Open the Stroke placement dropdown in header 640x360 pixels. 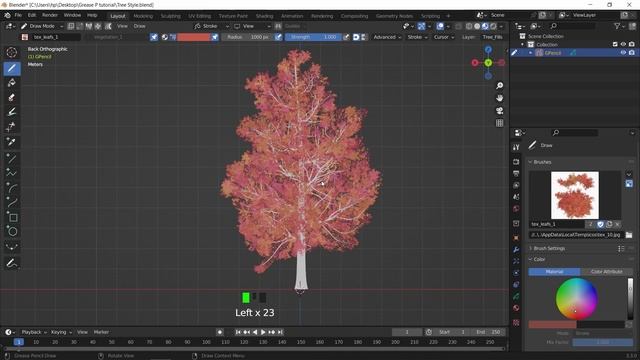212,26
